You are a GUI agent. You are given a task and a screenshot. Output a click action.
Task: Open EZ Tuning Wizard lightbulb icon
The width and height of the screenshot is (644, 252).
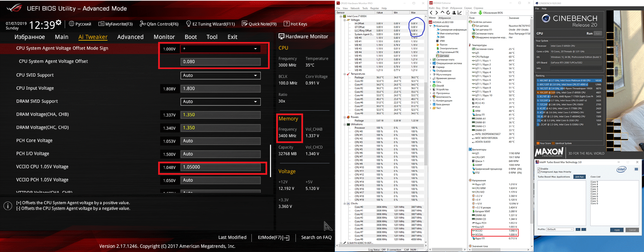189,24
